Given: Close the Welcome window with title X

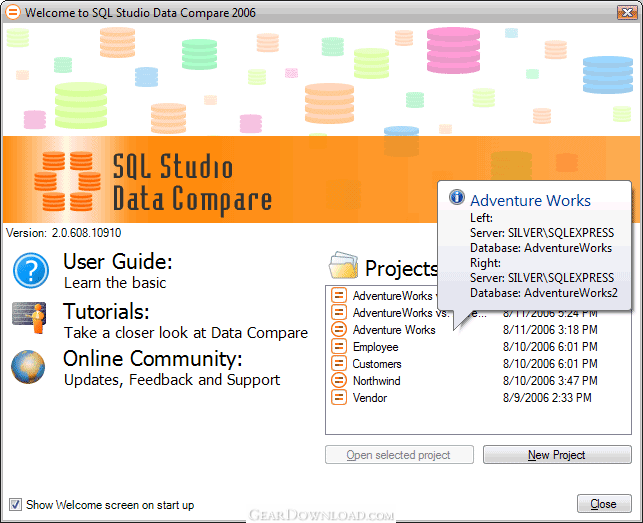Looking at the screenshot, I should (627, 12).
